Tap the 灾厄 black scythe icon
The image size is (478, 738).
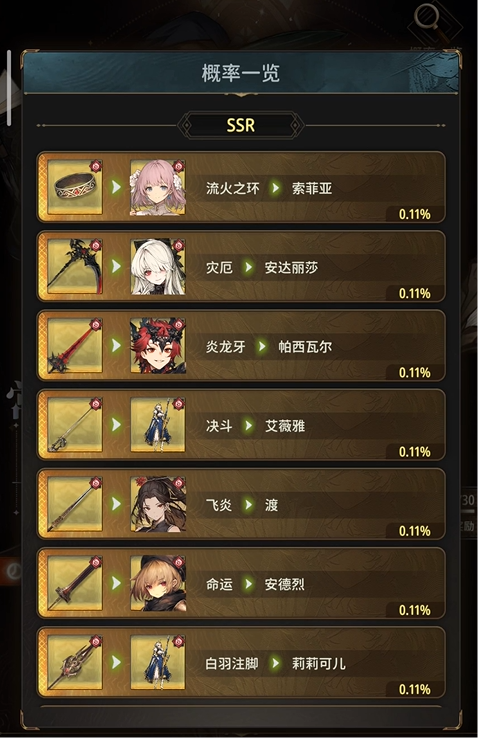[x=75, y=266]
